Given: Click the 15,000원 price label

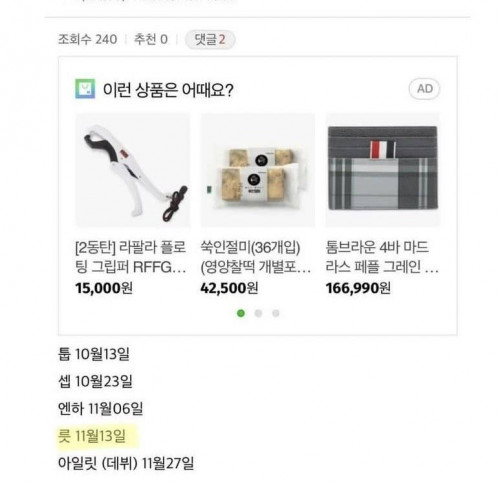Looking at the screenshot, I should tap(104, 288).
